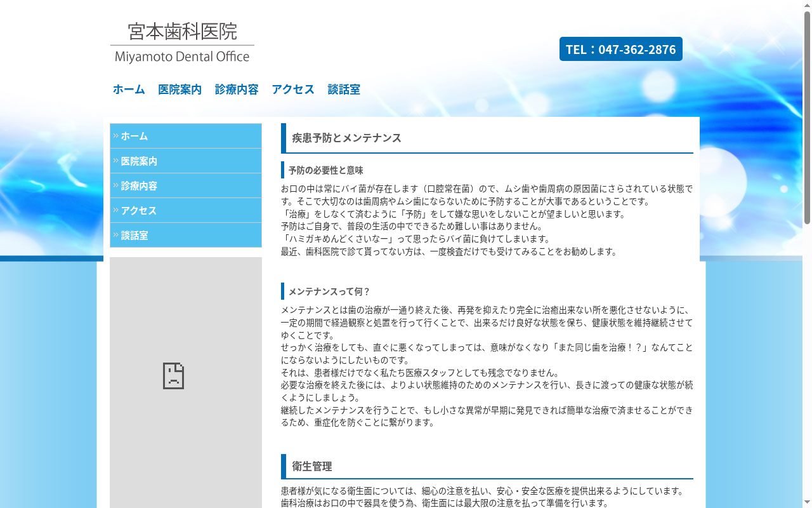Click the vertical page scrollbar thumb
Viewport: 812px width, 508px height.
point(807,117)
